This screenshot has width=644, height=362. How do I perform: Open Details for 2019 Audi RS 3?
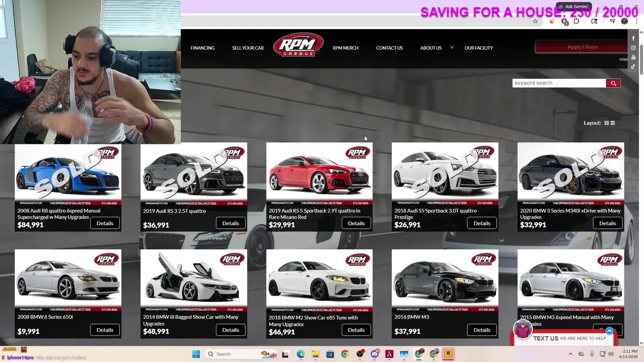coord(230,223)
